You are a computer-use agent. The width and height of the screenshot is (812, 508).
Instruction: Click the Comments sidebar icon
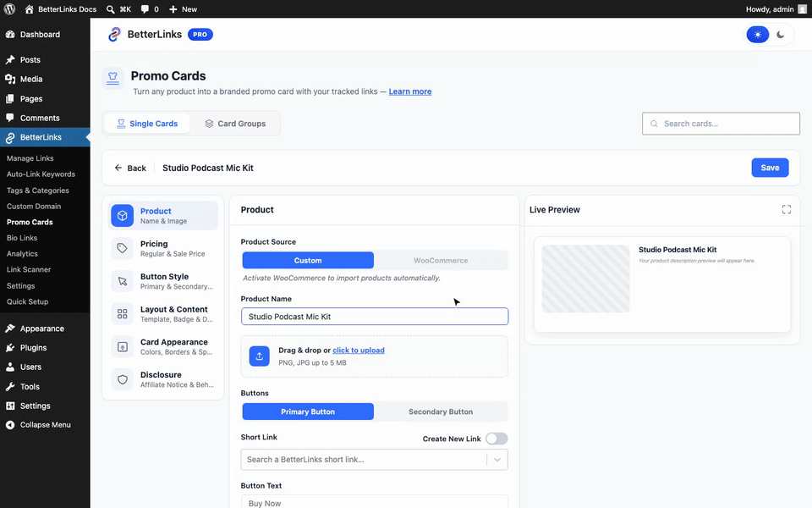click(x=10, y=118)
